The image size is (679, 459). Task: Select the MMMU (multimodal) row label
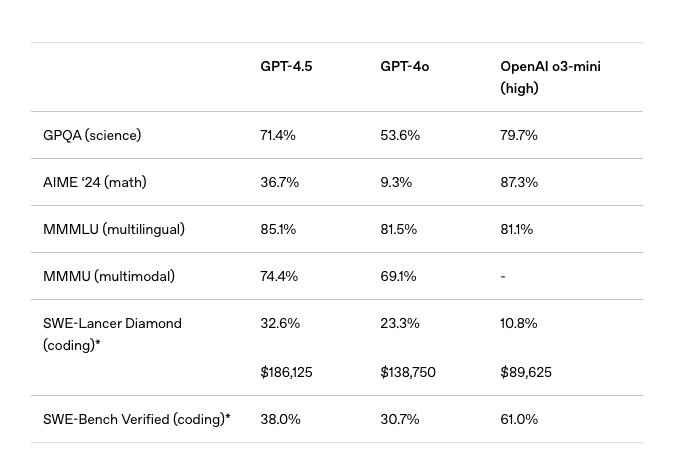tap(109, 276)
